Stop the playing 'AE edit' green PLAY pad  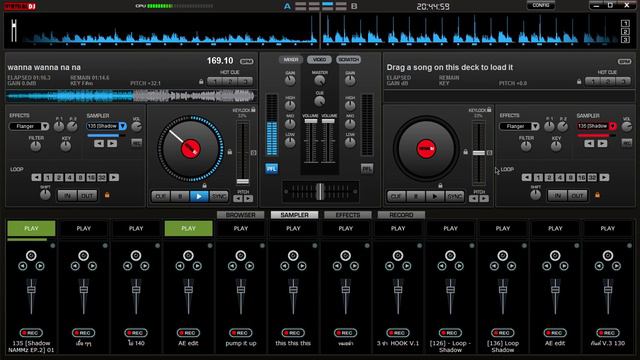[x=189, y=229]
